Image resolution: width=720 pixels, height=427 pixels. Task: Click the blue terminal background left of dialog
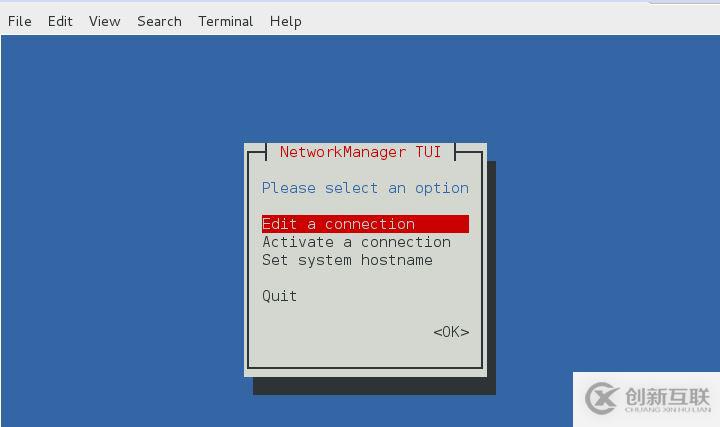[x=120, y=250]
